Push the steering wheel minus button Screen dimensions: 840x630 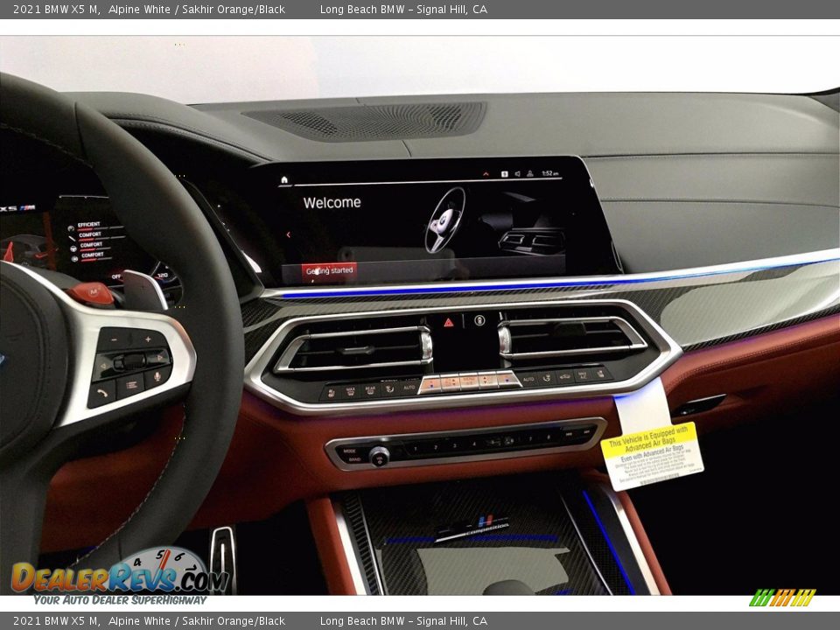pyautogui.click(x=114, y=339)
